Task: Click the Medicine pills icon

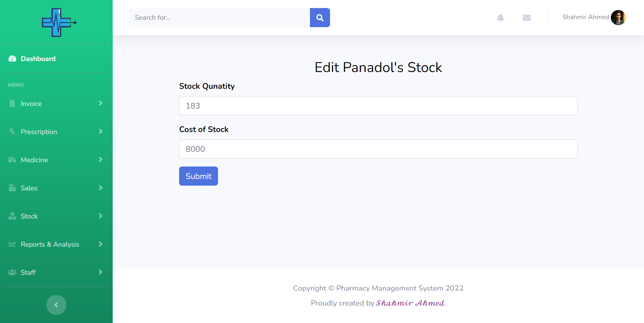Action: point(12,160)
